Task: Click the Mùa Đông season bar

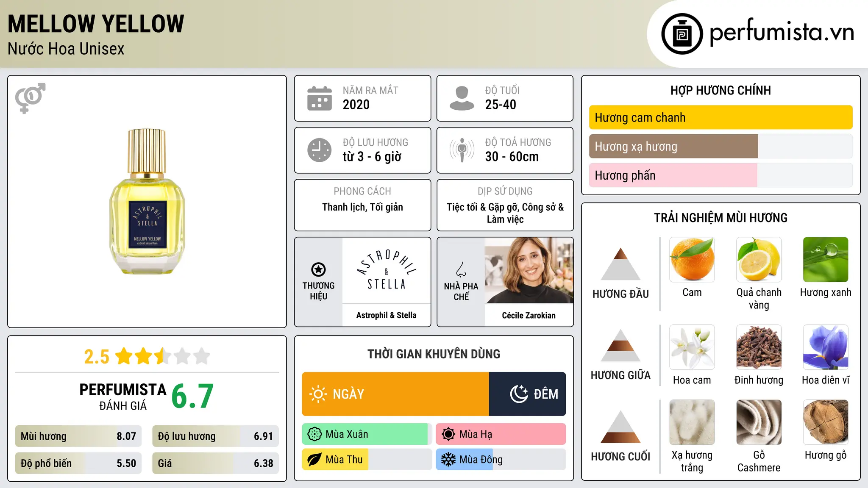Action: point(501,460)
